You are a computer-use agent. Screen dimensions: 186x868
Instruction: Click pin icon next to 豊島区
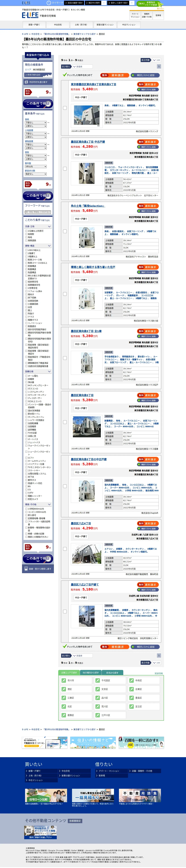click(132, 698)
